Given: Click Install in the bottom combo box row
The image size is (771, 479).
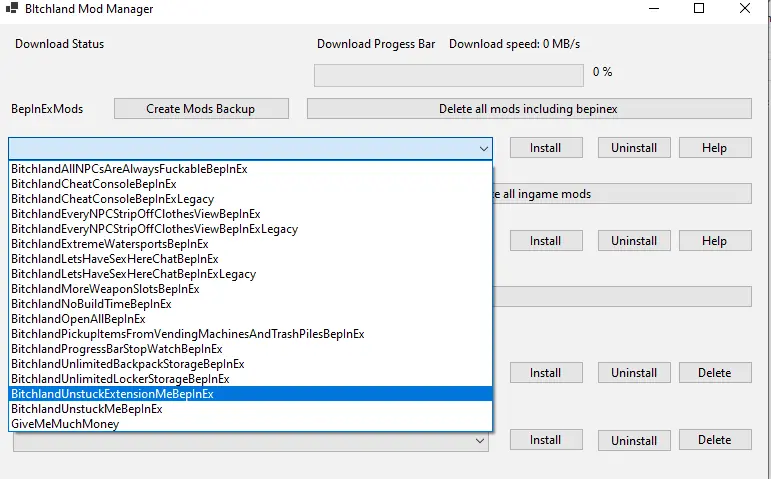Looking at the screenshot, I should (546, 440).
